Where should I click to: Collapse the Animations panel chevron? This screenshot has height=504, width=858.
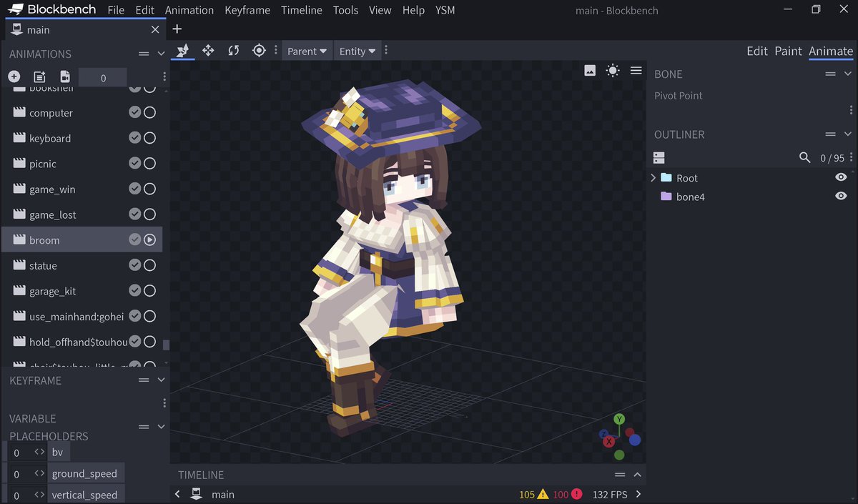pos(161,54)
